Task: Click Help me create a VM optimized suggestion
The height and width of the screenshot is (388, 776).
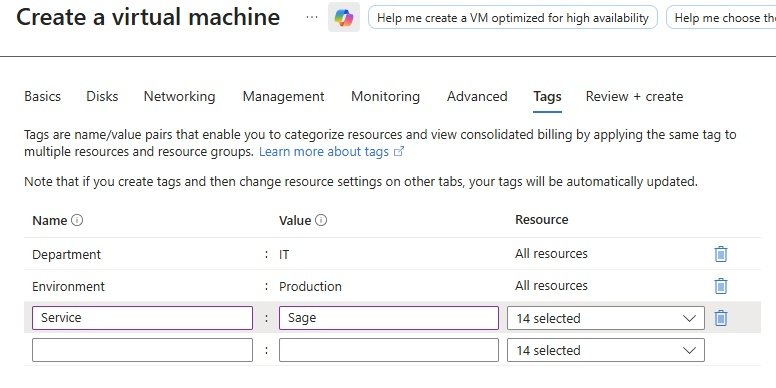Action: click(513, 18)
